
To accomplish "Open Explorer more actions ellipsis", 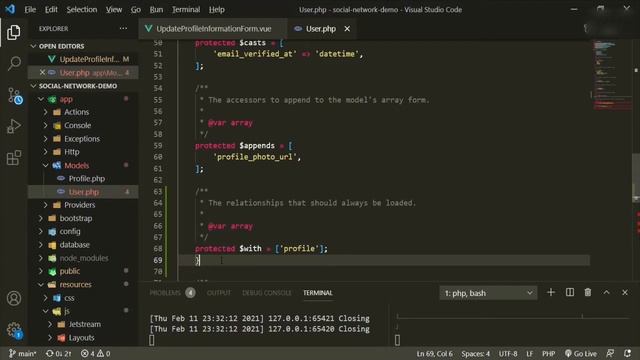I will tap(123, 29).
